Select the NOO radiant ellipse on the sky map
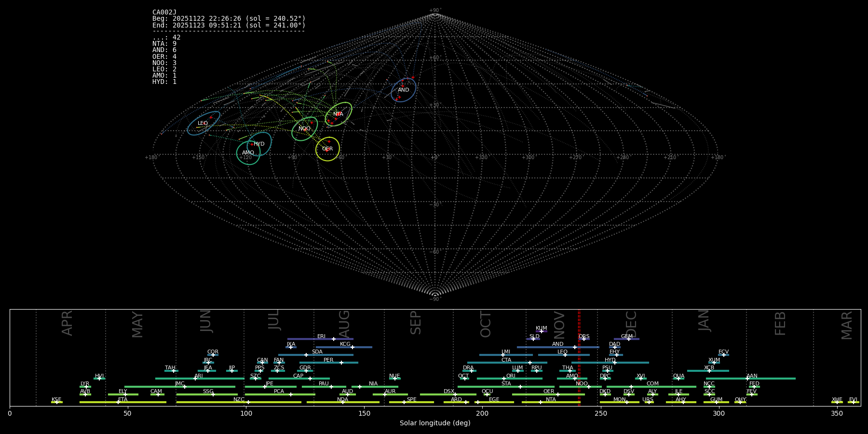The width and height of the screenshot is (868, 434). click(304, 129)
